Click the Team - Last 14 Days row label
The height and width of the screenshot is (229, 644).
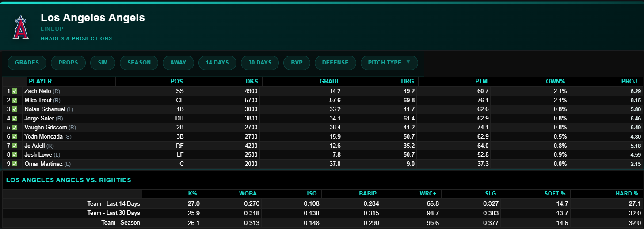[114, 204]
